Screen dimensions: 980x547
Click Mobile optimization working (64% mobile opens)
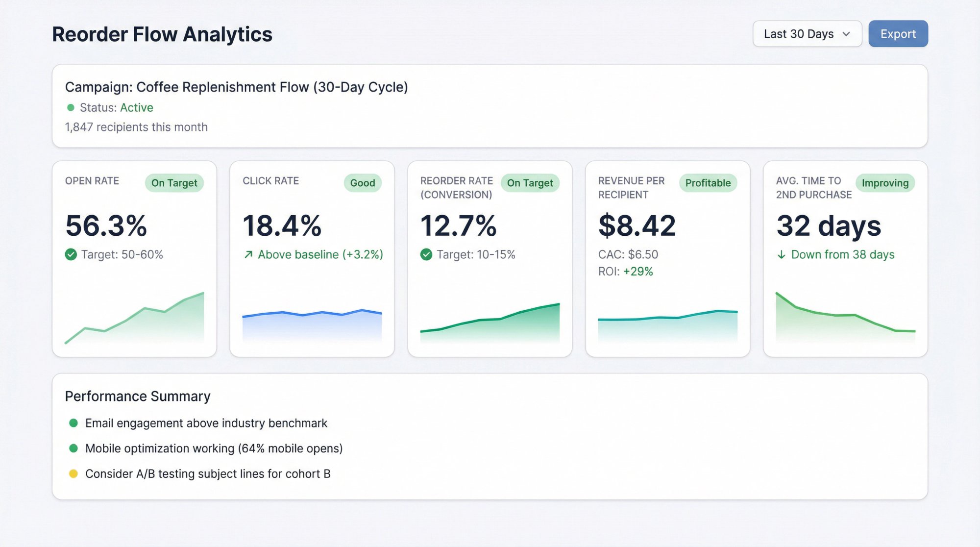[214, 448]
